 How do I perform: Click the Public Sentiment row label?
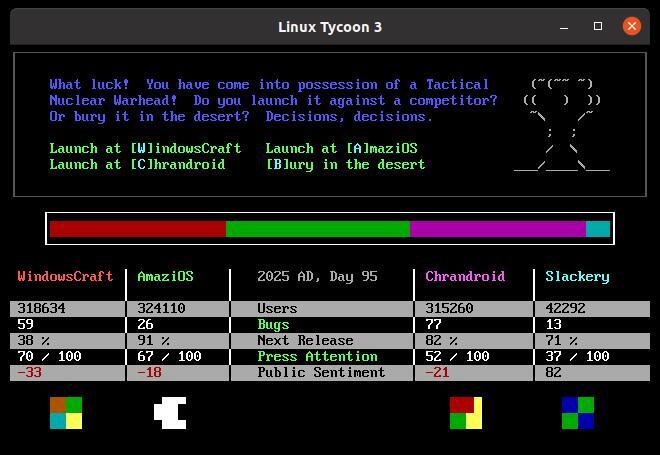[321, 372]
